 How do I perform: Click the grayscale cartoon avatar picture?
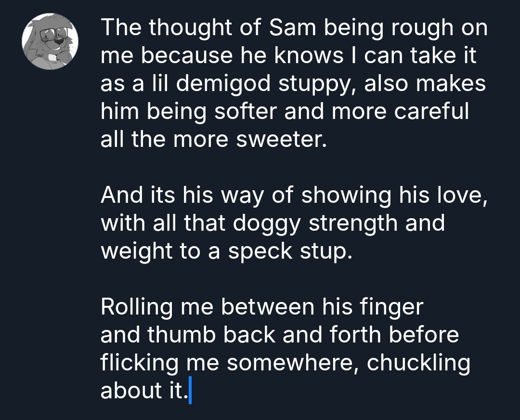click(x=50, y=41)
